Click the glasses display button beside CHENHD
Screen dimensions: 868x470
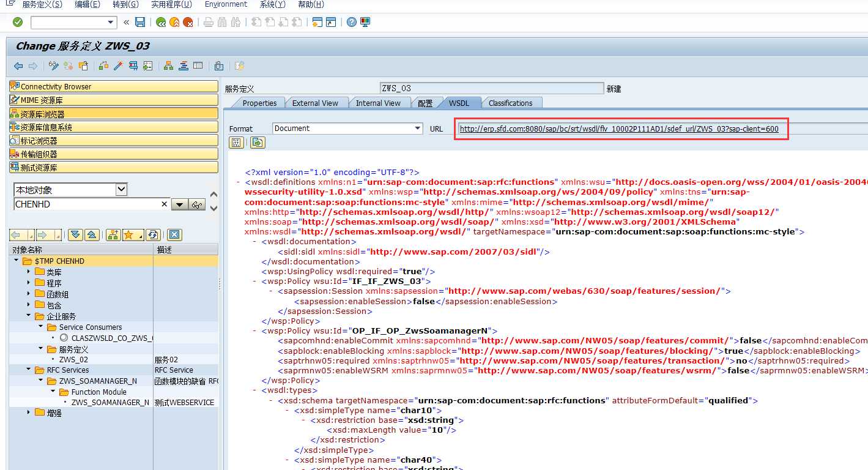coord(196,204)
